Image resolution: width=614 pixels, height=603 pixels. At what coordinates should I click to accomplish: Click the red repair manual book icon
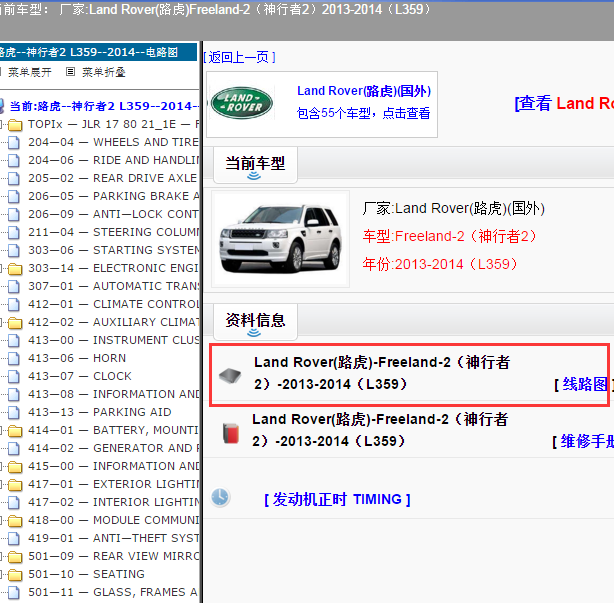(x=231, y=433)
